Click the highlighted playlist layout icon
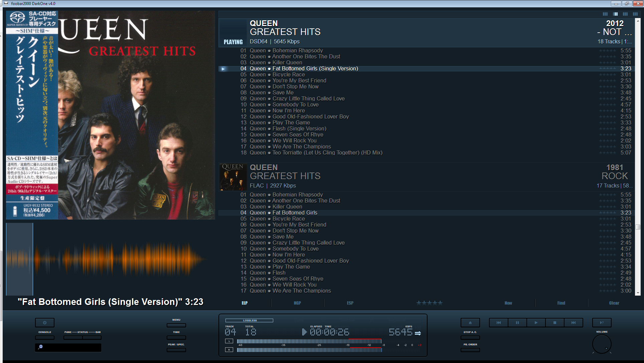 tap(615, 14)
